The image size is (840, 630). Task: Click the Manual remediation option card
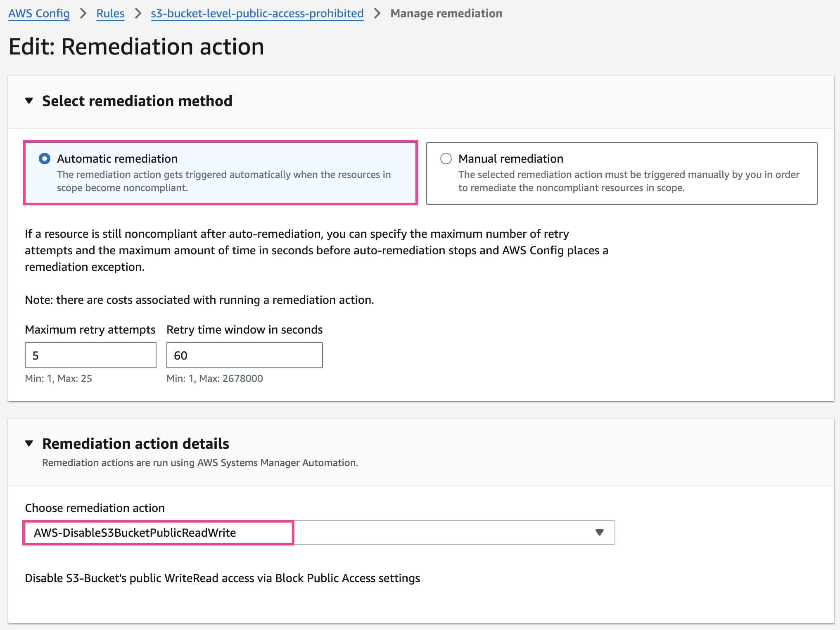pyautogui.click(x=622, y=173)
